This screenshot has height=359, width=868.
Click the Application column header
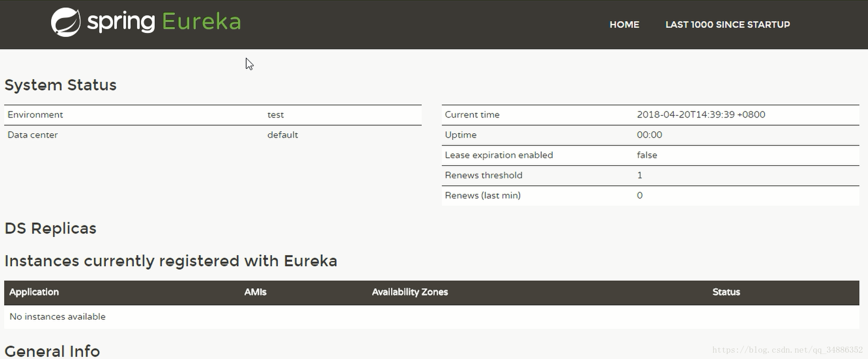pos(34,292)
